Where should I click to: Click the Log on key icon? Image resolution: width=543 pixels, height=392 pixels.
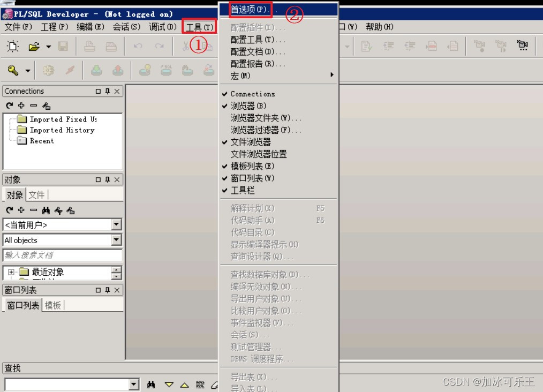pyautogui.click(x=13, y=70)
